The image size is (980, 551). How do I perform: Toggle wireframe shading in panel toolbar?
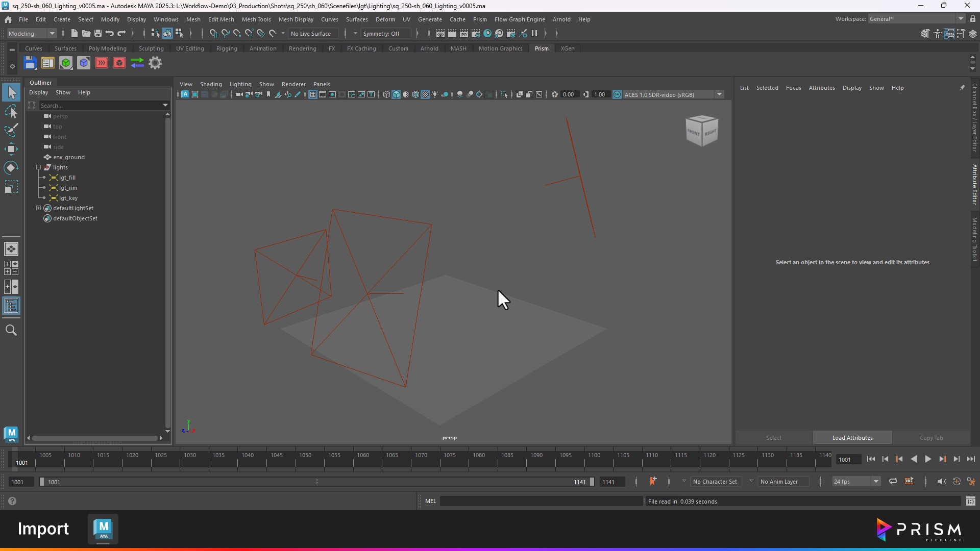pyautogui.click(x=386, y=95)
